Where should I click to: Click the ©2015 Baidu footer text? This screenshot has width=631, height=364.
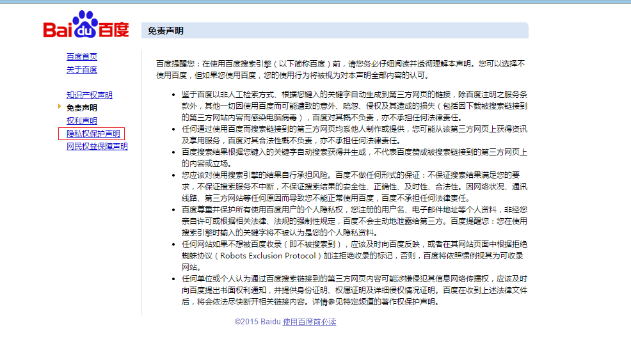click(257, 322)
